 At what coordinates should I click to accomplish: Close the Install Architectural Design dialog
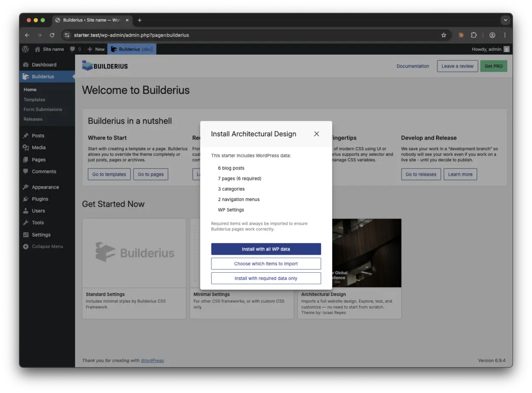pyautogui.click(x=316, y=134)
